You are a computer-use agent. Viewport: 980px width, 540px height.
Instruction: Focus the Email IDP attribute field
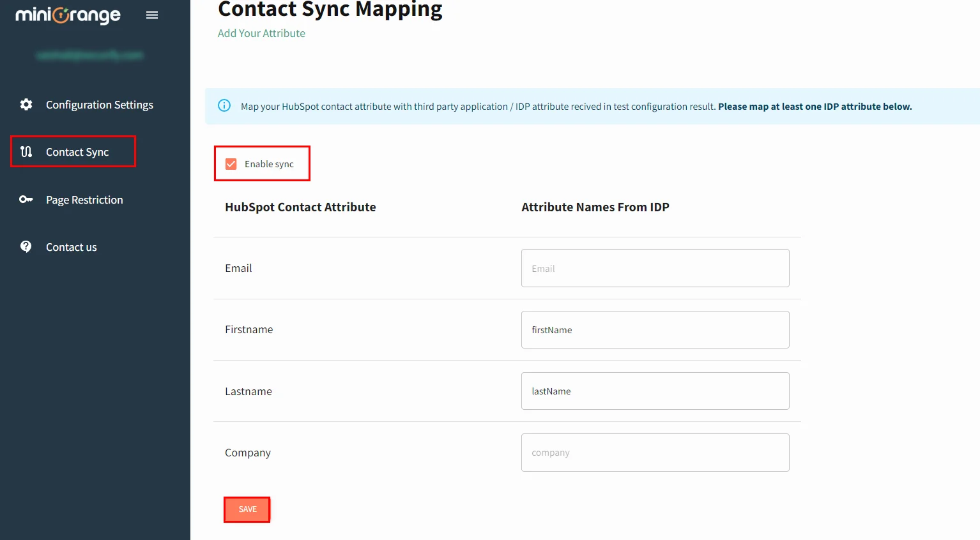(x=655, y=268)
